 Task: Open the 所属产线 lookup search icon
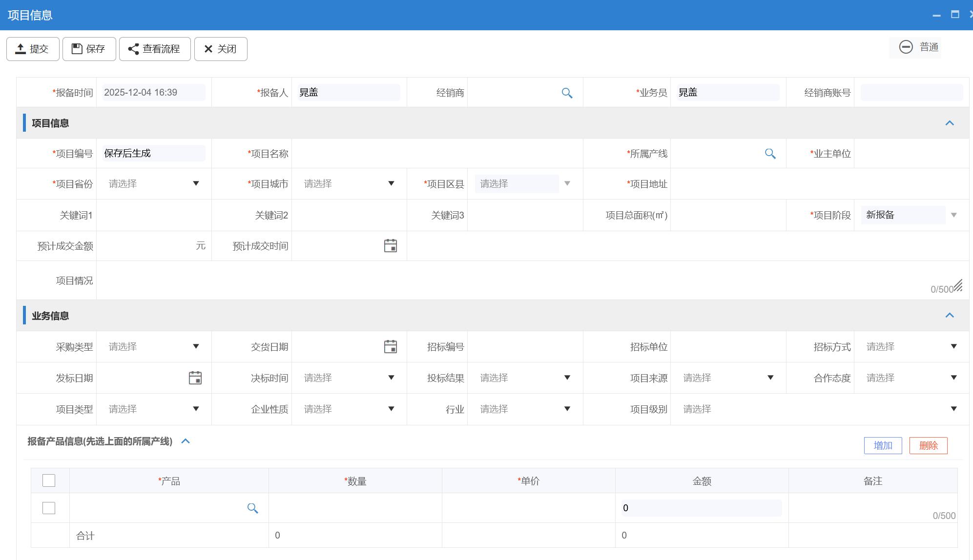(770, 154)
